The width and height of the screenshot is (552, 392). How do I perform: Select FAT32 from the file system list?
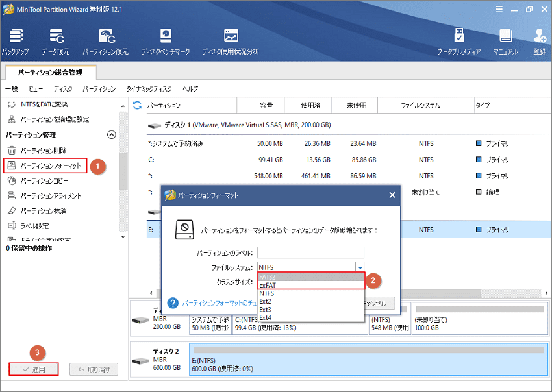tap(311, 277)
